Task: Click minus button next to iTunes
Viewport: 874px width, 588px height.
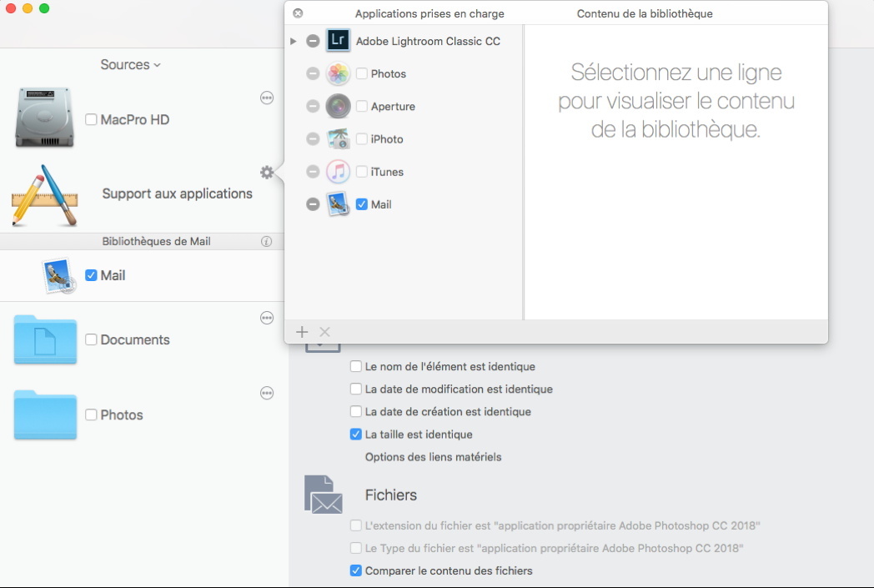Action: coord(313,172)
